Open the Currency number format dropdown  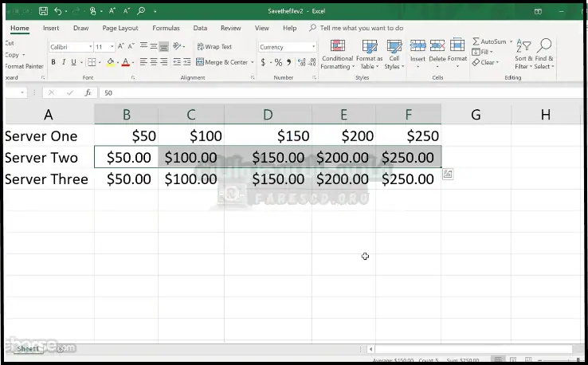coord(313,47)
